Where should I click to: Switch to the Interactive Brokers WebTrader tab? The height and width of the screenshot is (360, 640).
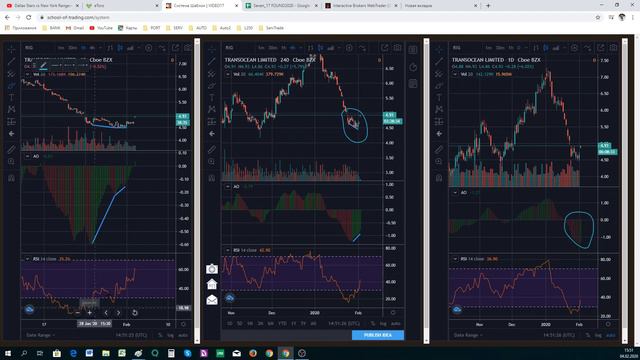[360, 6]
